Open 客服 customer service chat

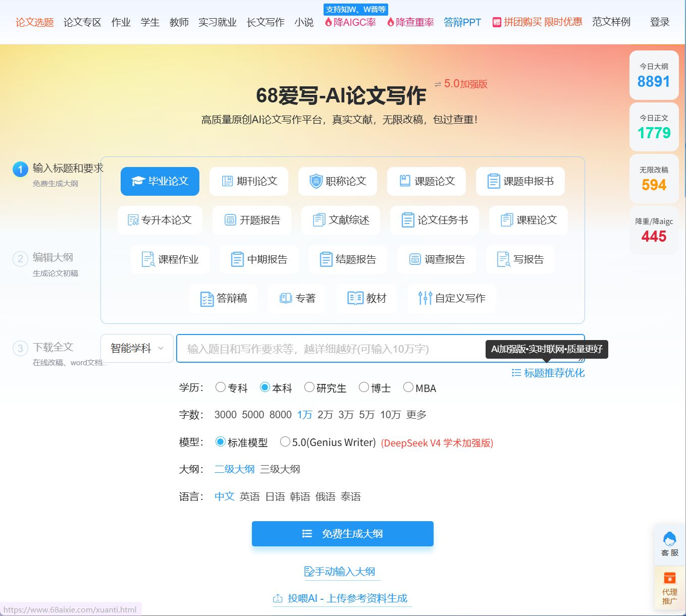pos(670,544)
